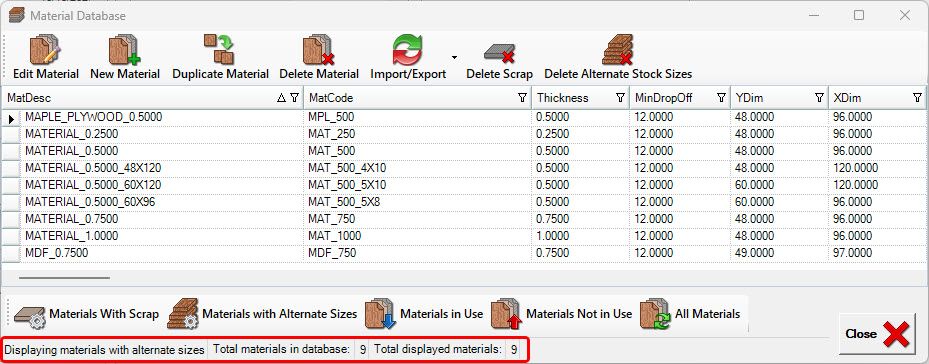Show Materials with Alternate Sizes
929x364 pixels.
[x=262, y=314]
